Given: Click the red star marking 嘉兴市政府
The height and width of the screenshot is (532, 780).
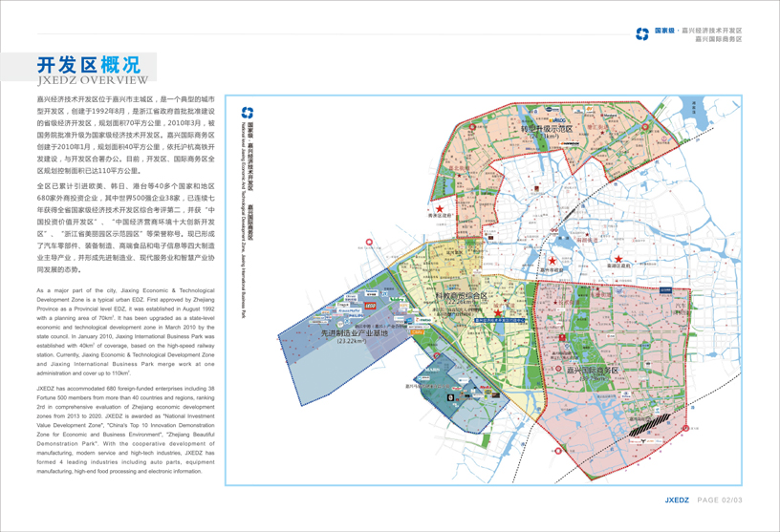Looking at the screenshot, I should tap(552, 260).
